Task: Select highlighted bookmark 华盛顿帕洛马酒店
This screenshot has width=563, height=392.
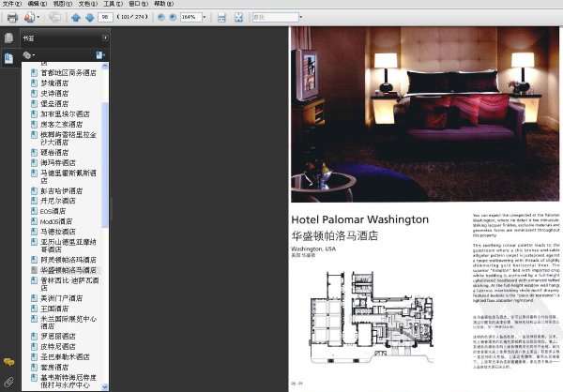Action: point(68,270)
